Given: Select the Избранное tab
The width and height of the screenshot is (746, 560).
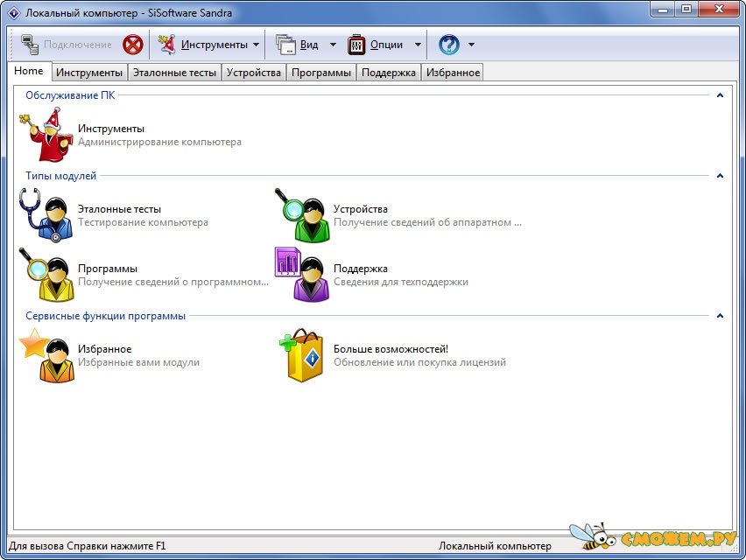Looking at the screenshot, I should [x=453, y=73].
